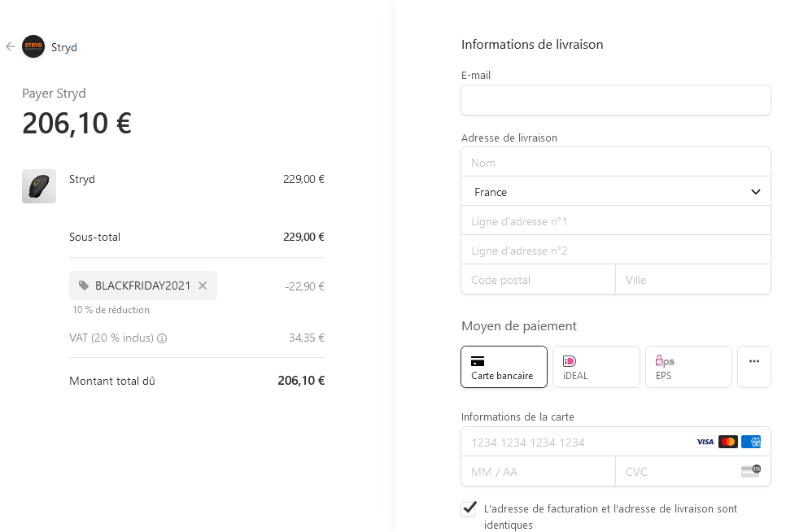Click the American Express logo icon
The image size is (799, 532).
coord(751,442)
